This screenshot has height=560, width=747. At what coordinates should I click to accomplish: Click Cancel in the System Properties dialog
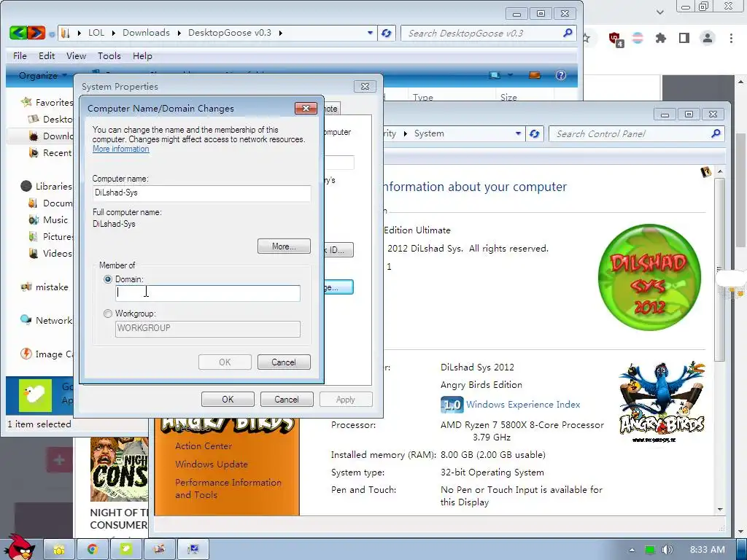click(x=287, y=399)
